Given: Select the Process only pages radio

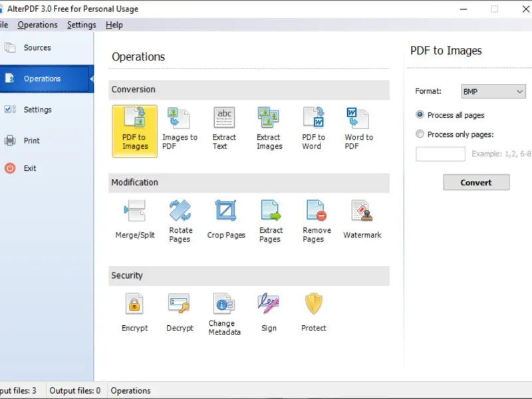Looking at the screenshot, I should (x=420, y=134).
